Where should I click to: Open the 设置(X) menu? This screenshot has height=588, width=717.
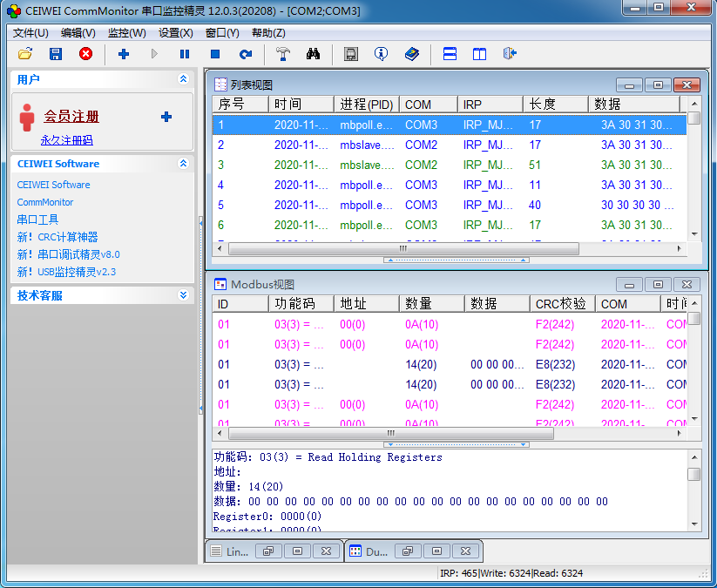(x=176, y=33)
